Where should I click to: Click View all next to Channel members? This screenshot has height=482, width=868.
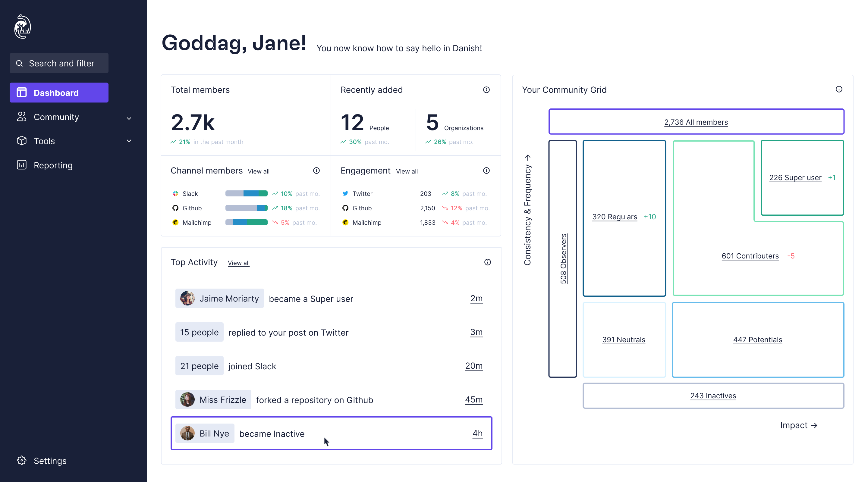pyautogui.click(x=259, y=171)
